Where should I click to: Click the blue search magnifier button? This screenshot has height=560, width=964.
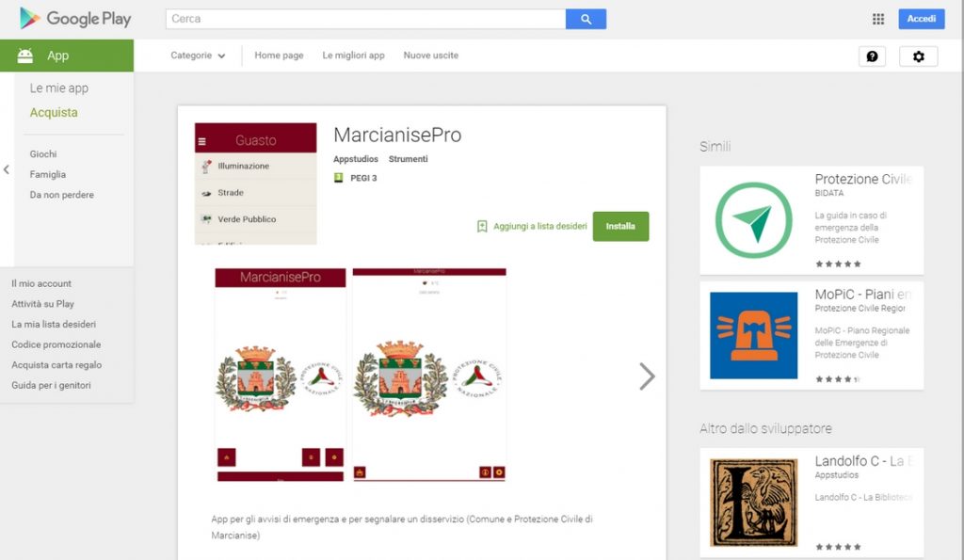tap(586, 19)
